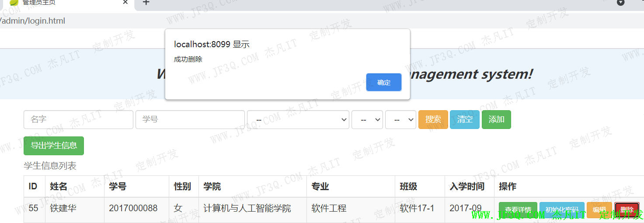
Task: Focus the 学号 search input field
Action: point(190,119)
